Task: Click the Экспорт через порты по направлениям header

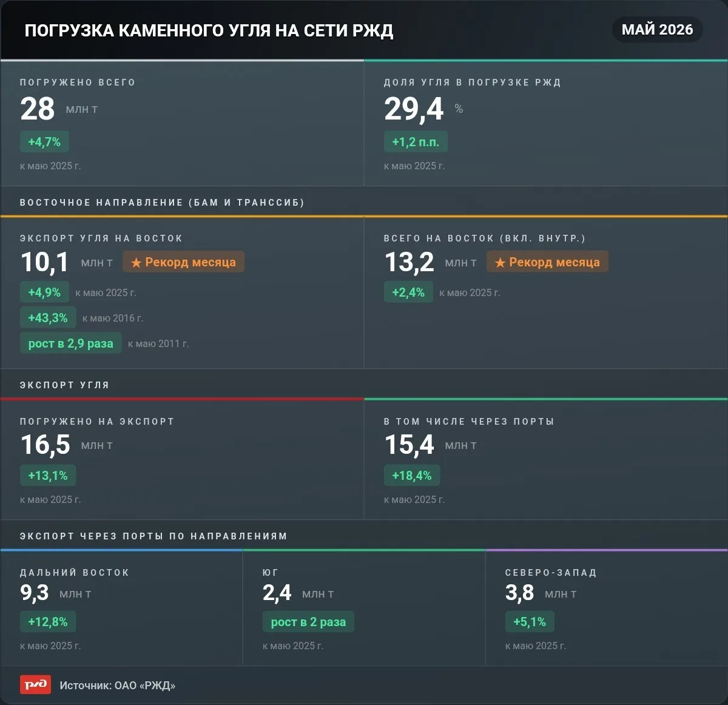Action: click(153, 536)
